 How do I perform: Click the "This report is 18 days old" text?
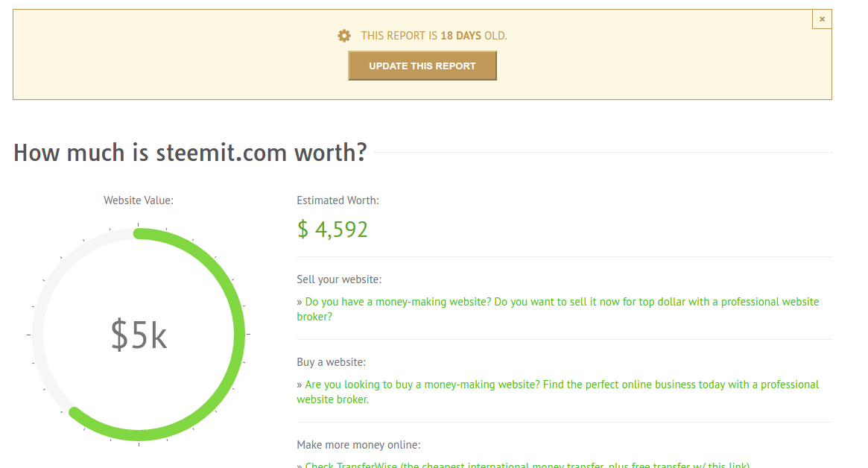(x=434, y=36)
